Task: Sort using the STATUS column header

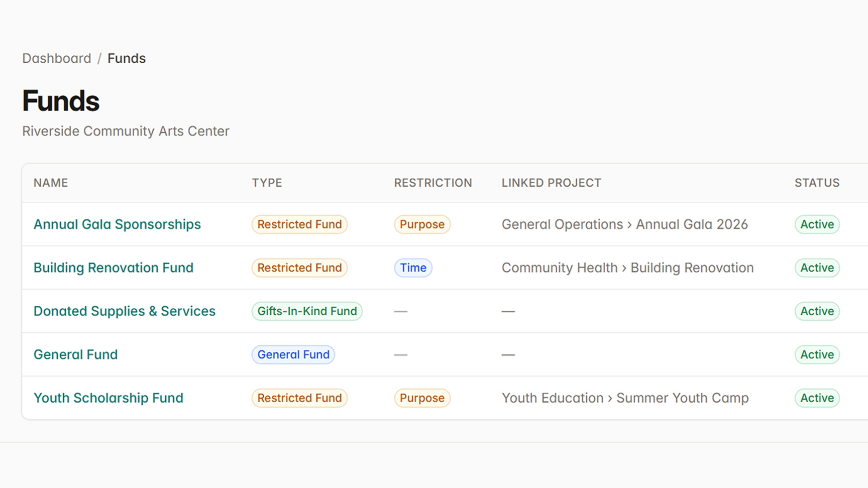Action: (817, 183)
